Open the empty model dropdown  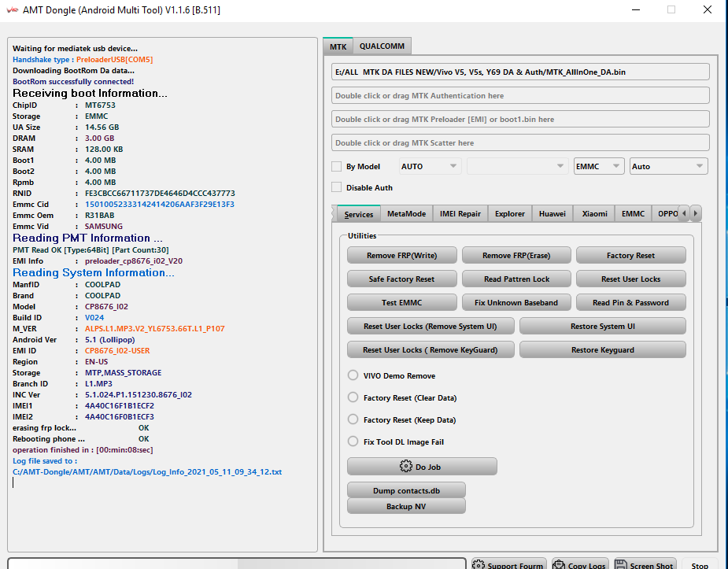pyautogui.click(x=518, y=166)
